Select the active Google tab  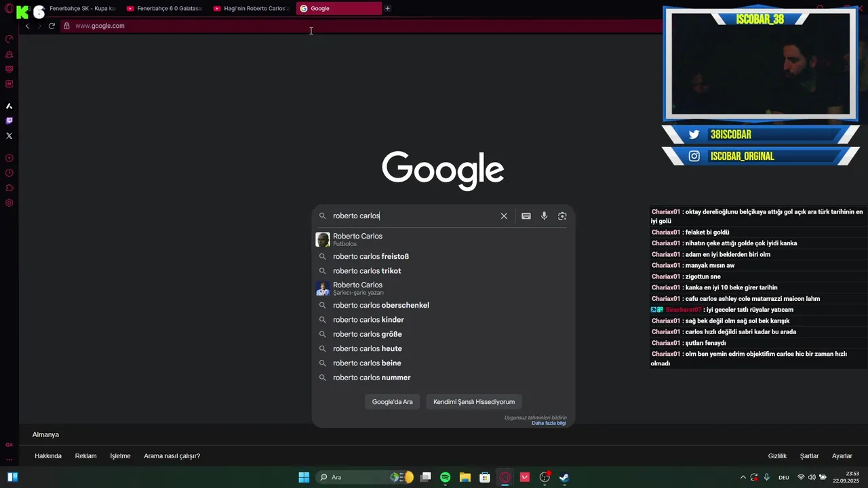339,8
